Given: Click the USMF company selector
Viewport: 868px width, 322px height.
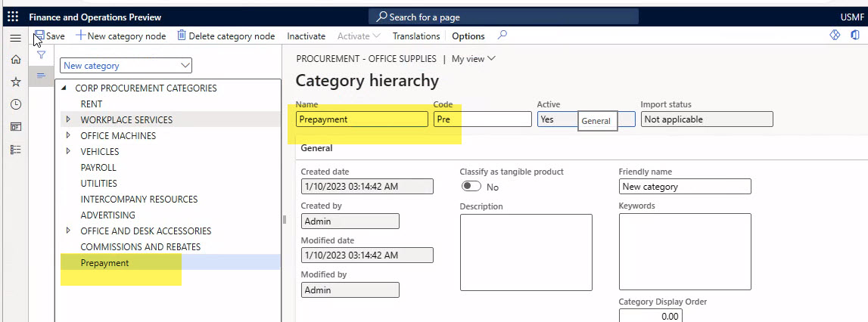Looking at the screenshot, I should coord(851,17).
